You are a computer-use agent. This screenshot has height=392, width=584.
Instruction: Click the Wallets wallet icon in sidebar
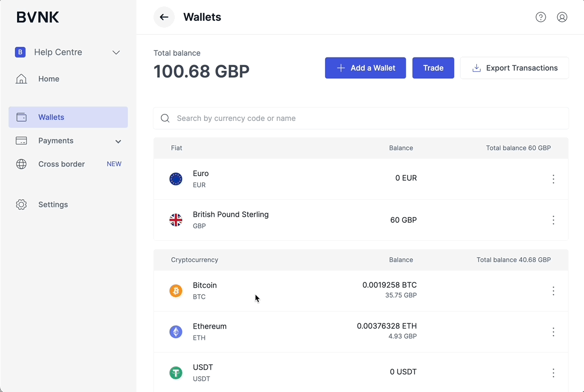point(21,117)
